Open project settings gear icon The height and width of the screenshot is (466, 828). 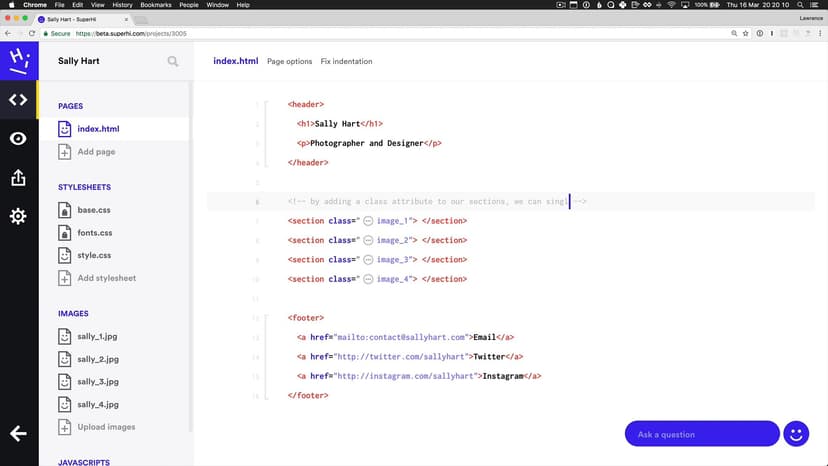(18, 216)
